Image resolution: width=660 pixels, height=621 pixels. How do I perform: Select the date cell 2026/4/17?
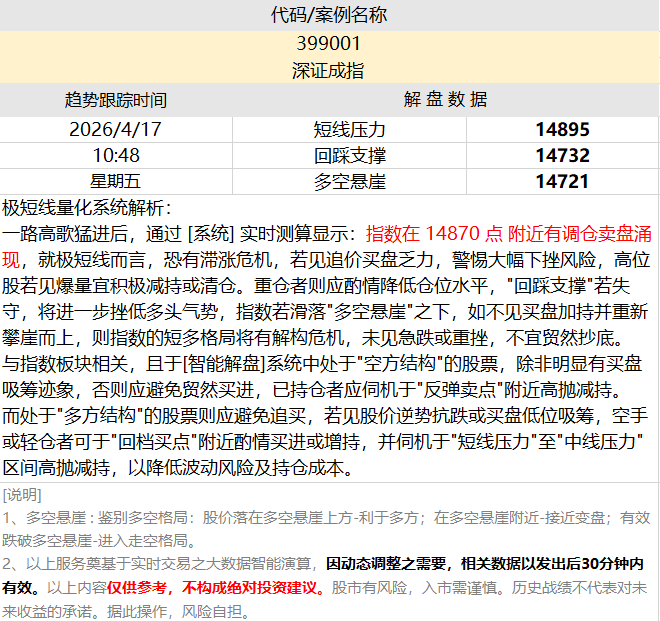tap(116, 129)
